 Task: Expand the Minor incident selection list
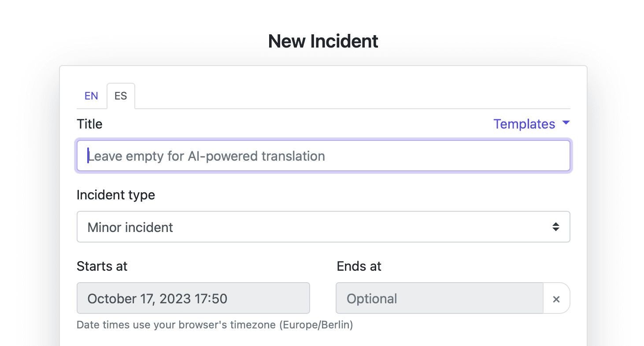click(324, 227)
